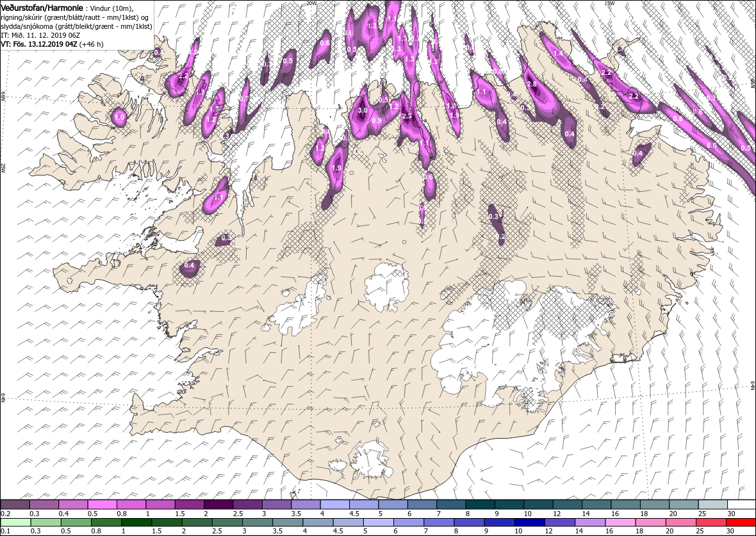Select the light grey upper swatch labeled 25
756x536 pixels.
(x=712, y=505)
